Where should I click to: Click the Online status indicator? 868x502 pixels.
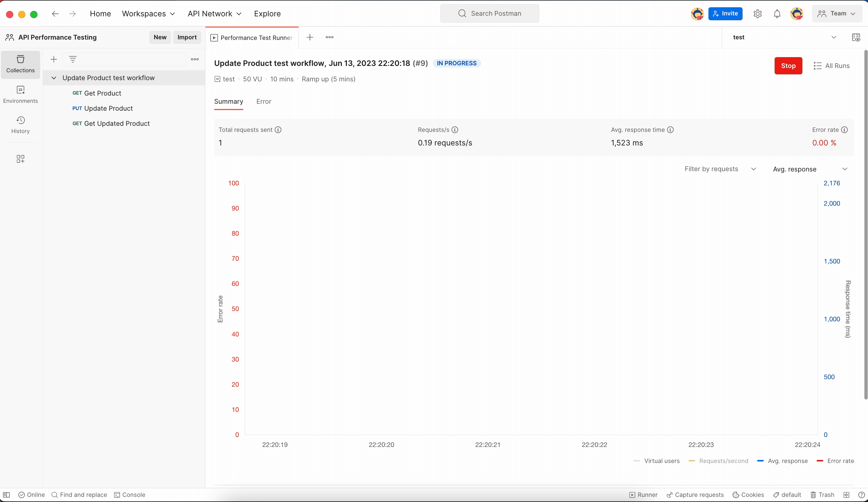(31, 495)
